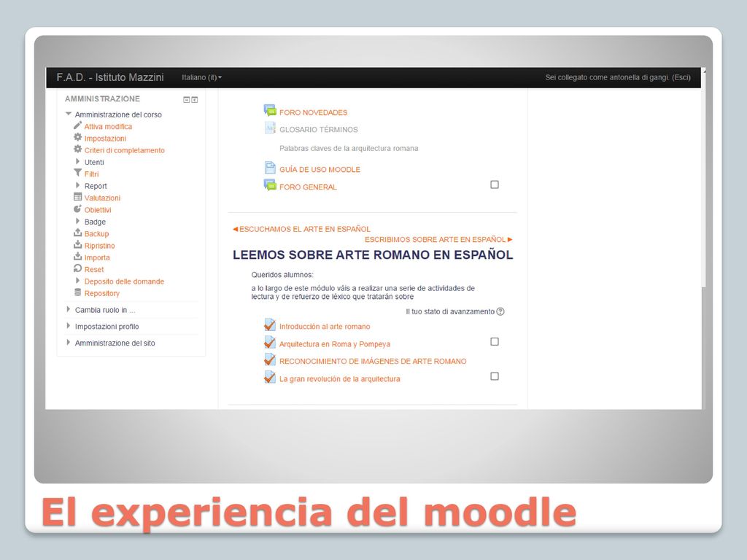Hide the Amministrazione block with the minus icon
Screen dimensions: 747x560
(187, 99)
